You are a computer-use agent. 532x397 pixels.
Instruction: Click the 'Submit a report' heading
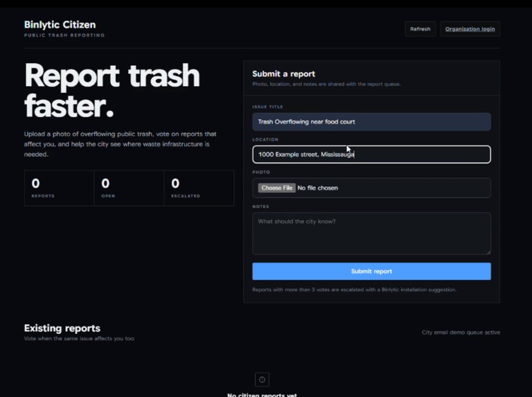283,74
